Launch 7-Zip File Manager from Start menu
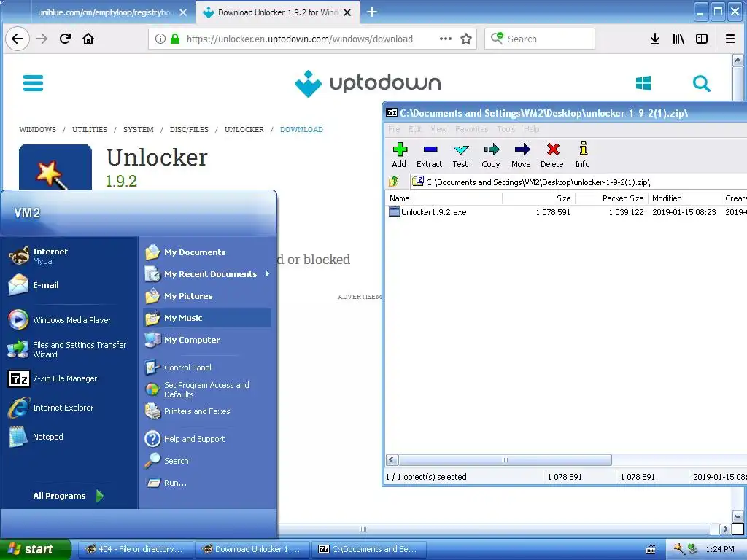The width and height of the screenshot is (747, 560). click(69, 378)
